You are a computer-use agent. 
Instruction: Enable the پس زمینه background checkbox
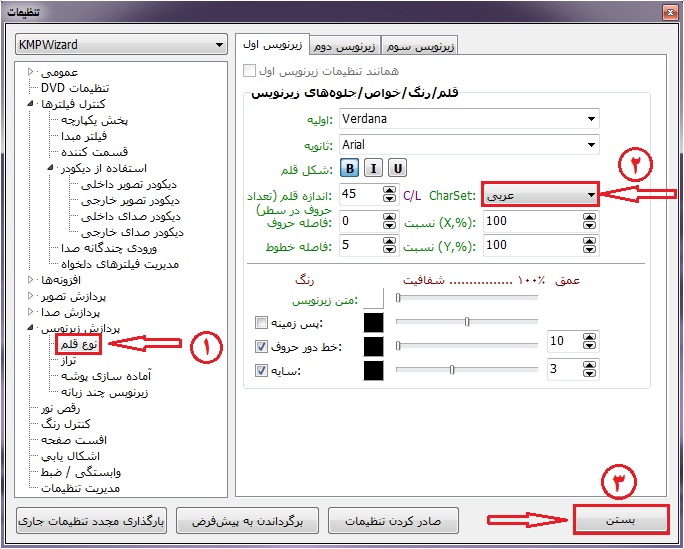point(261,323)
